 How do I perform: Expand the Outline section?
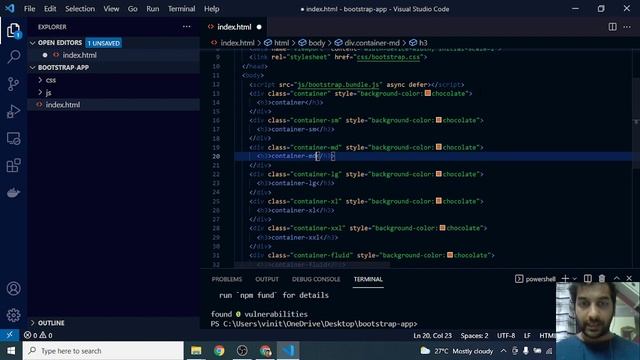point(33,323)
